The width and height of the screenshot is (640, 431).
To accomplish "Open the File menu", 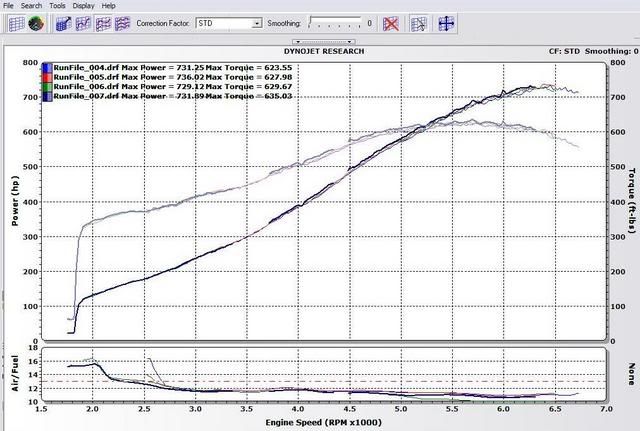I will coord(8,5).
